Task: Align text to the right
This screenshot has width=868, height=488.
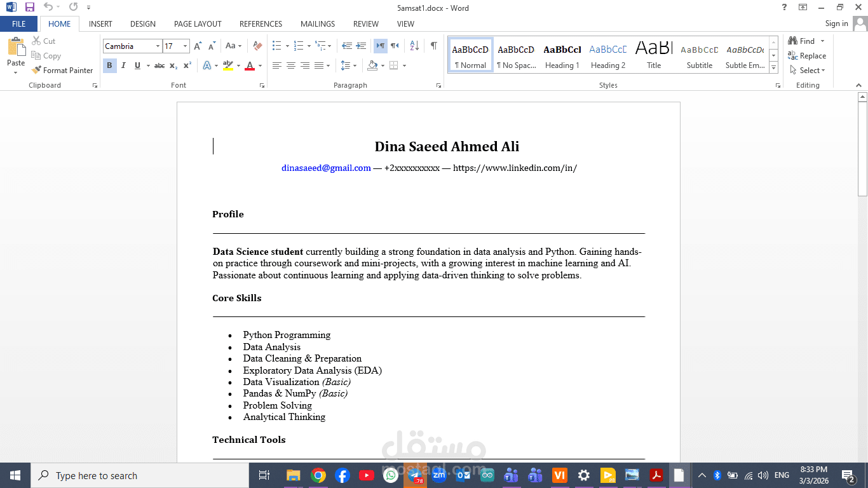Action: click(x=305, y=65)
